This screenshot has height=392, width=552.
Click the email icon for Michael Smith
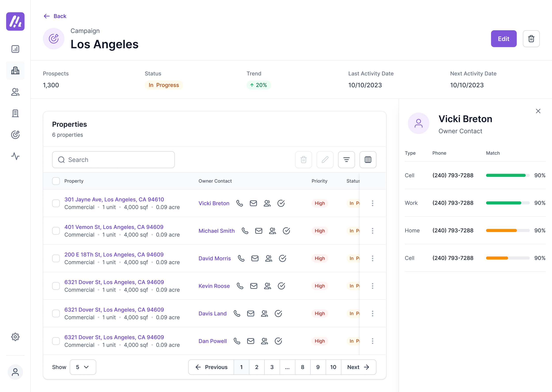259,231
